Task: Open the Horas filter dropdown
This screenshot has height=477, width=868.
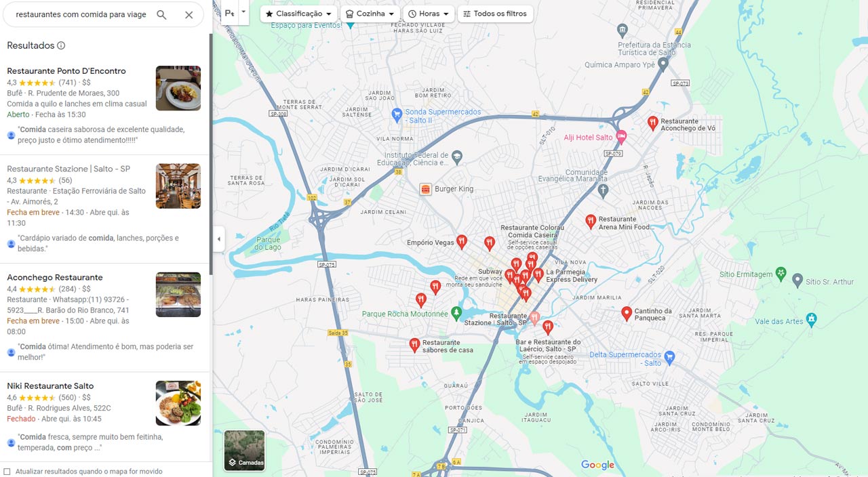Action: [429, 14]
